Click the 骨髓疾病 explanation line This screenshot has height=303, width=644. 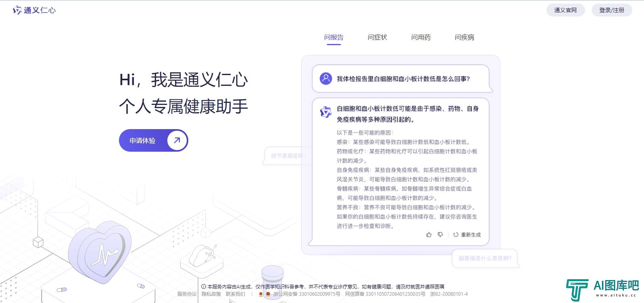point(404,193)
